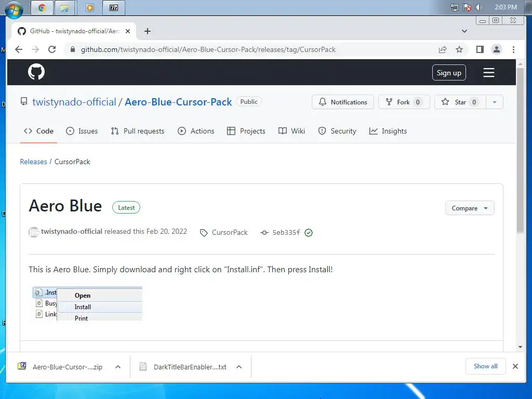532x399 pixels.
Task: Expand options for DarkTitleBarEnabler txt download
Action: pos(239,367)
